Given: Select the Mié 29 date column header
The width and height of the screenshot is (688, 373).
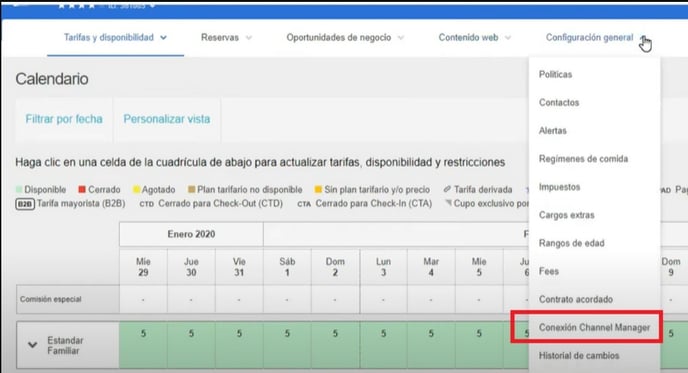Looking at the screenshot, I should coord(143,267).
